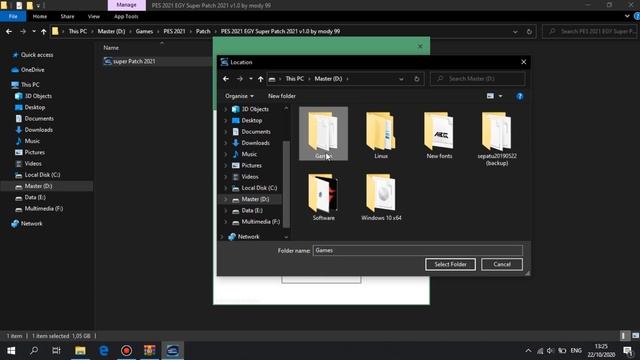Screen dimensions: 640x360
Task: Select the Windows 10 x64 folder
Action: [381, 197]
